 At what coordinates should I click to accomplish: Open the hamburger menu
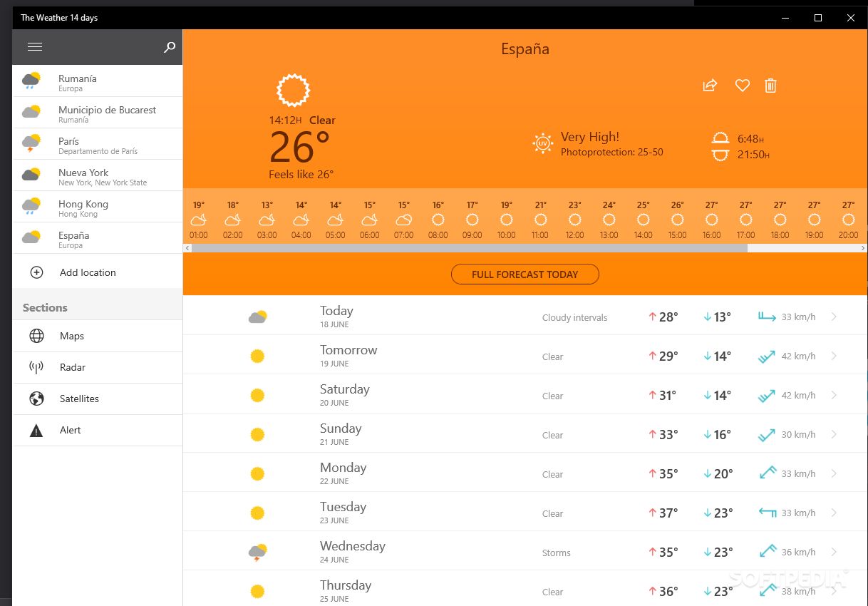click(x=35, y=47)
